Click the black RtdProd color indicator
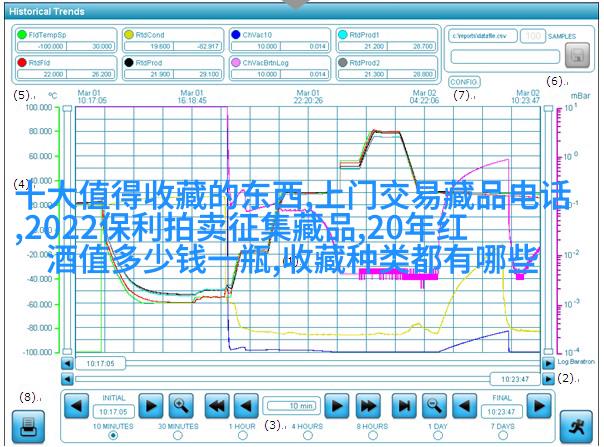The image size is (604, 447). (129, 62)
